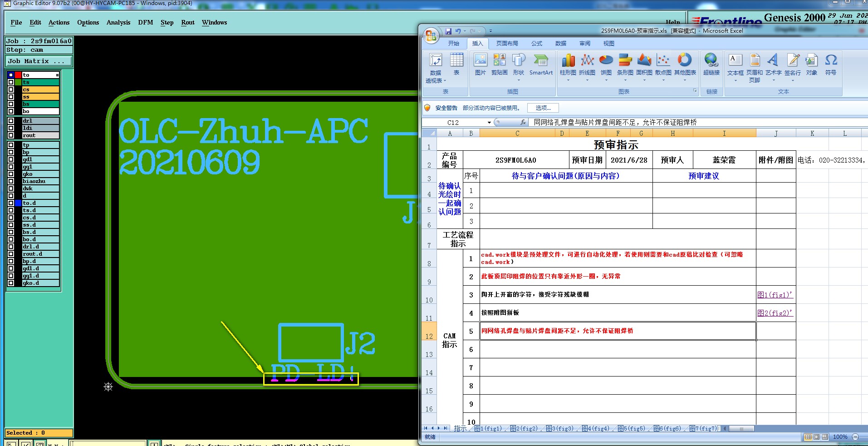Screen dimensions: 868x446
Task: Insert a hyperlink (超链接)
Action: pyautogui.click(x=711, y=64)
